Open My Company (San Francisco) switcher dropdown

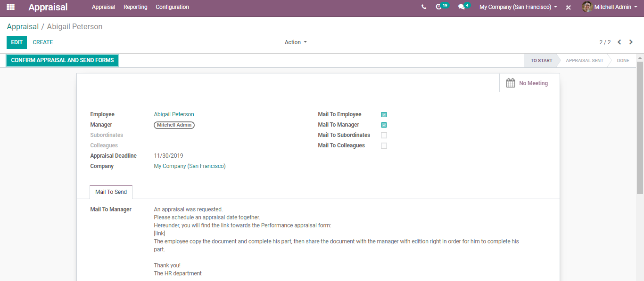(518, 7)
